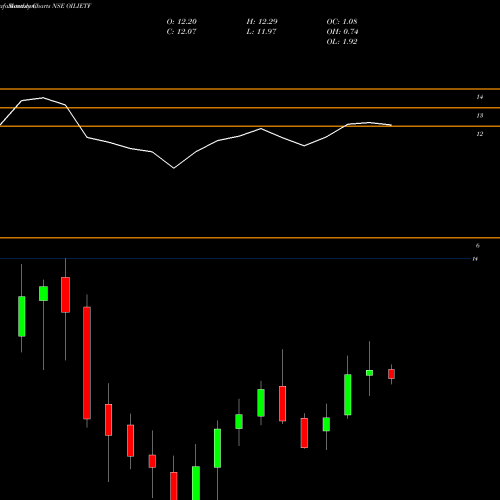Click the '14' label between orange lines
This screenshot has width=500, height=500.
(x=479, y=97)
